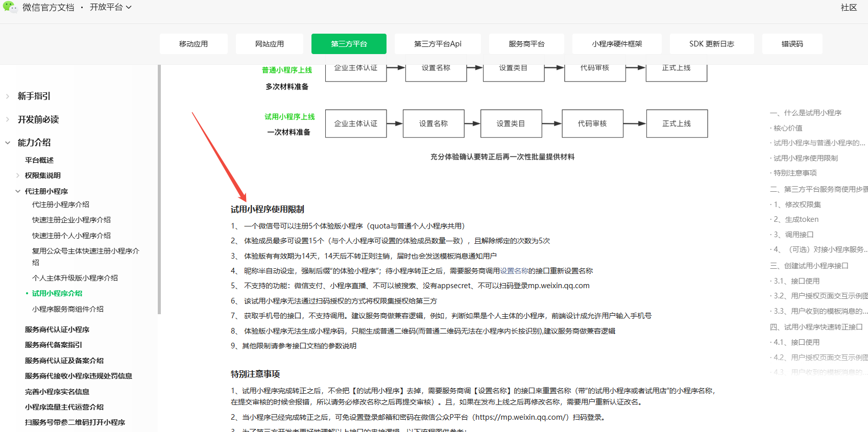Open the 小程序硬件框架 tab

click(617, 44)
